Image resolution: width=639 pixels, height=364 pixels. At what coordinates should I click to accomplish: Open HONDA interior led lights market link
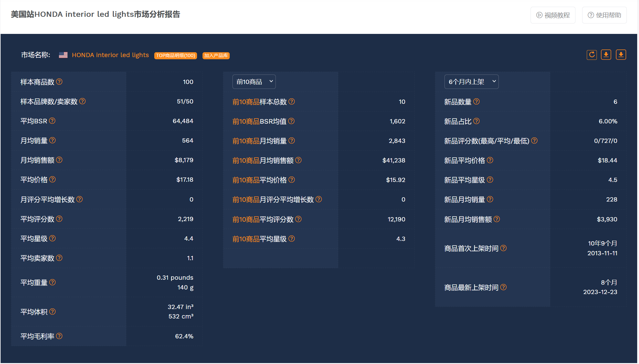point(110,55)
